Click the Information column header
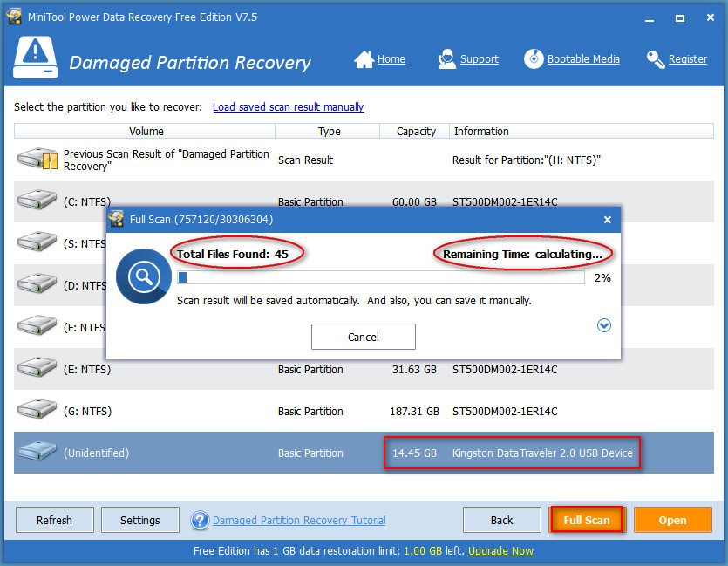The width and height of the screenshot is (728, 566). click(582, 132)
